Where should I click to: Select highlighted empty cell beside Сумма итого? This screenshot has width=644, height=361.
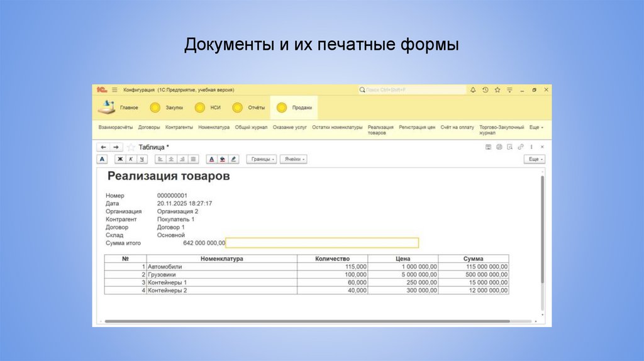(x=322, y=243)
